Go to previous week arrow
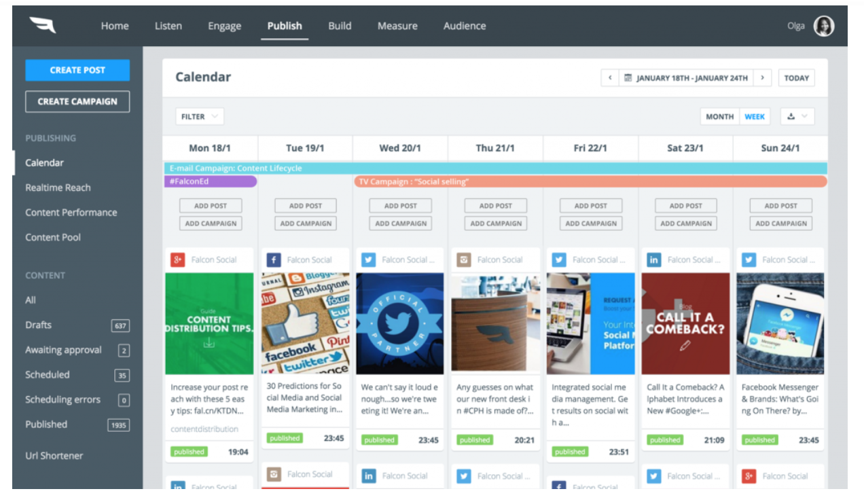 pos(610,77)
